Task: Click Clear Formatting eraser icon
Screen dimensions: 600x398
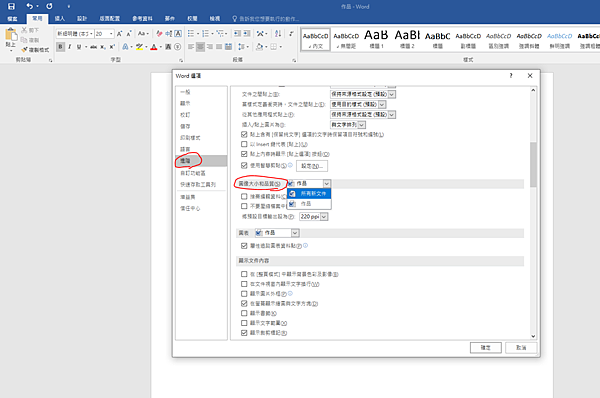Action: pos(160,34)
